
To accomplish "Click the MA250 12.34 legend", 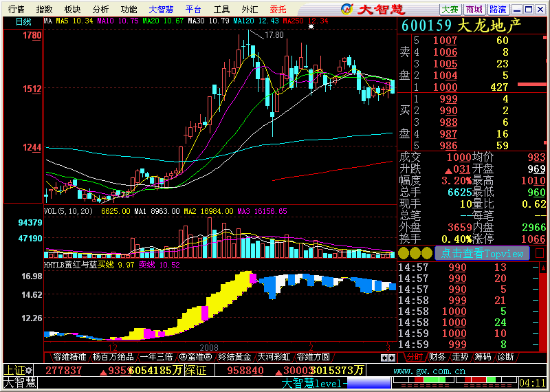I will click(x=305, y=21).
